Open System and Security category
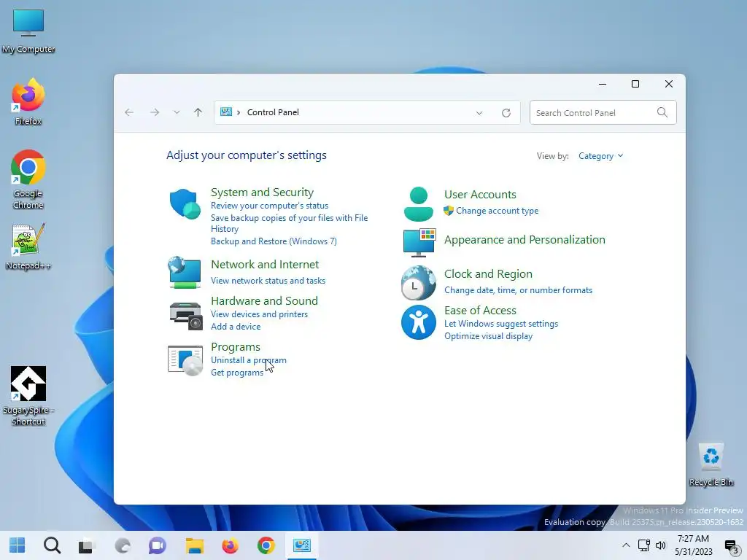This screenshot has width=747, height=560. tap(262, 192)
